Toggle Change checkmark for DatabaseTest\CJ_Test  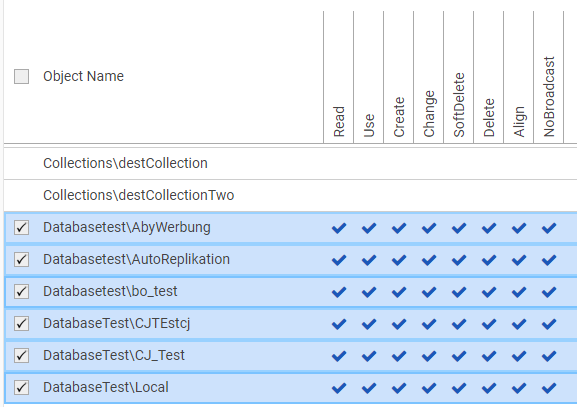429,356
